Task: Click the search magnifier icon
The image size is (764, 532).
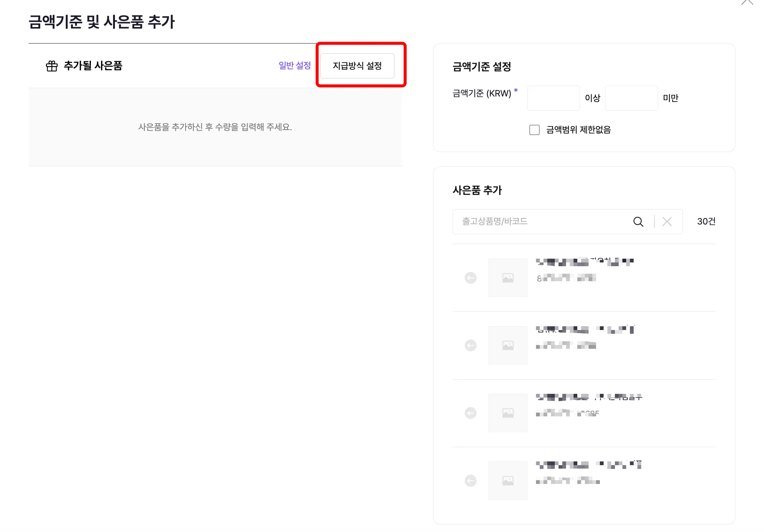Action: tap(638, 222)
